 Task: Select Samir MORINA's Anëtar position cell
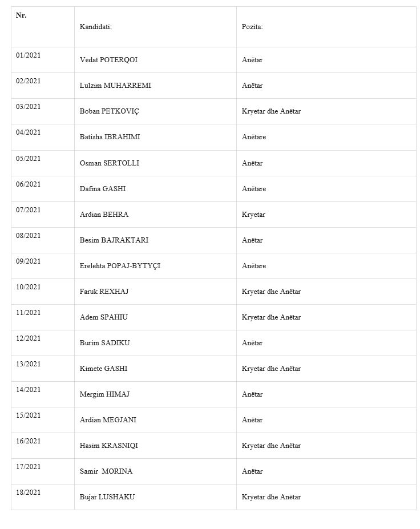[326, 471]
